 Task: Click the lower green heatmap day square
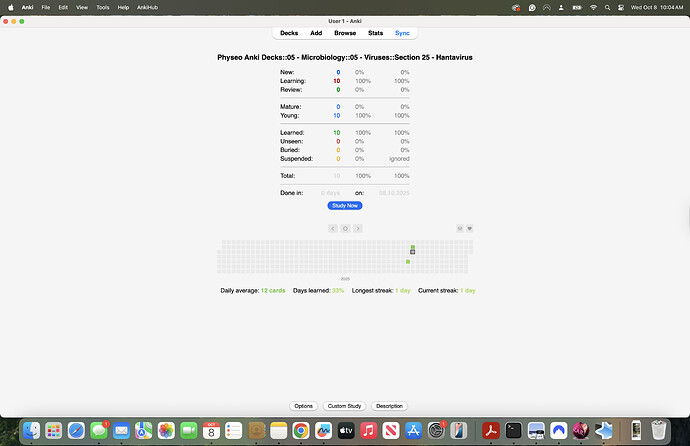(x=408, y=262)
